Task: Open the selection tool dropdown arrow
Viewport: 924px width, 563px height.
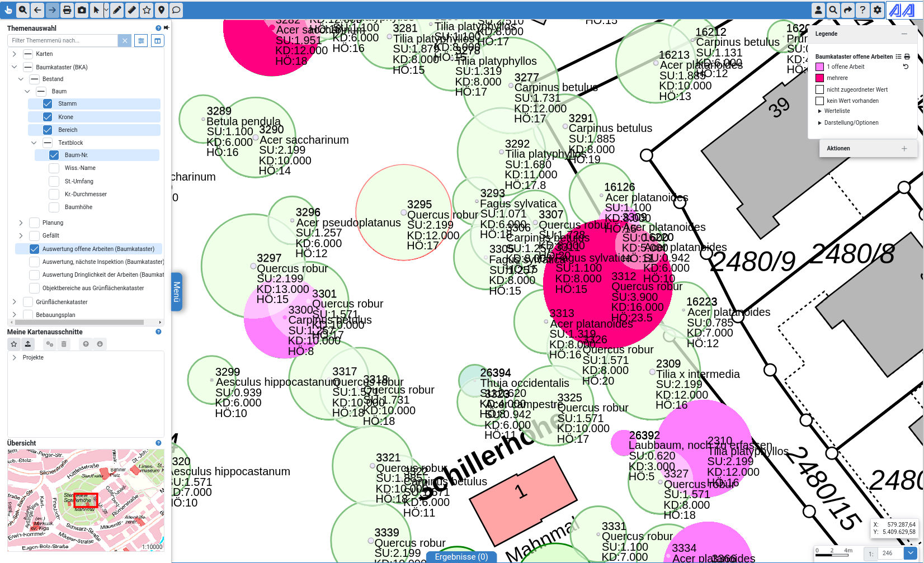Action: tap(106, 10)
